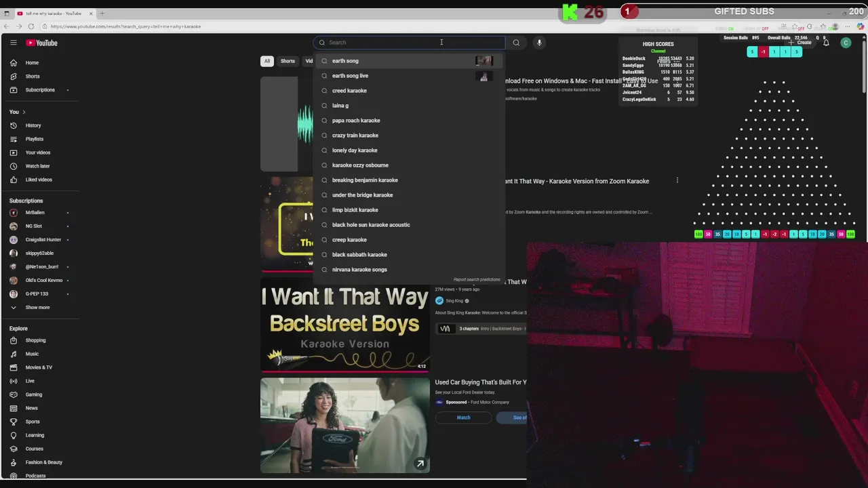Screen dimensions: 868x488
Task: Click the Create button
Action: (x=800, y=43)
